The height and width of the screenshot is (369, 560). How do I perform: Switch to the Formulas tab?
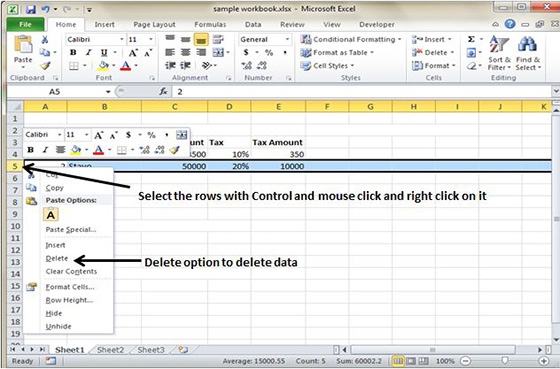pos(210,24)
